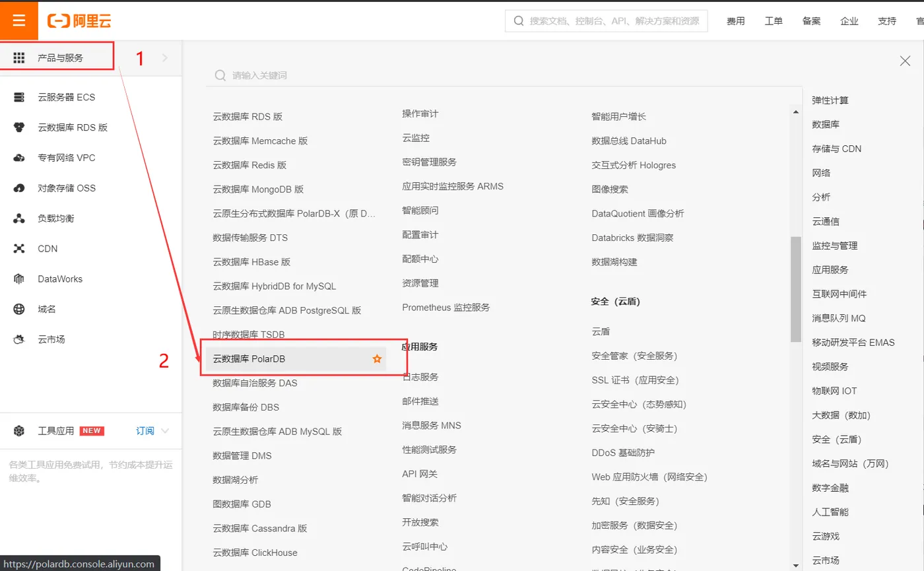Open 云数据库 Memcache 版

click(260, 141)
